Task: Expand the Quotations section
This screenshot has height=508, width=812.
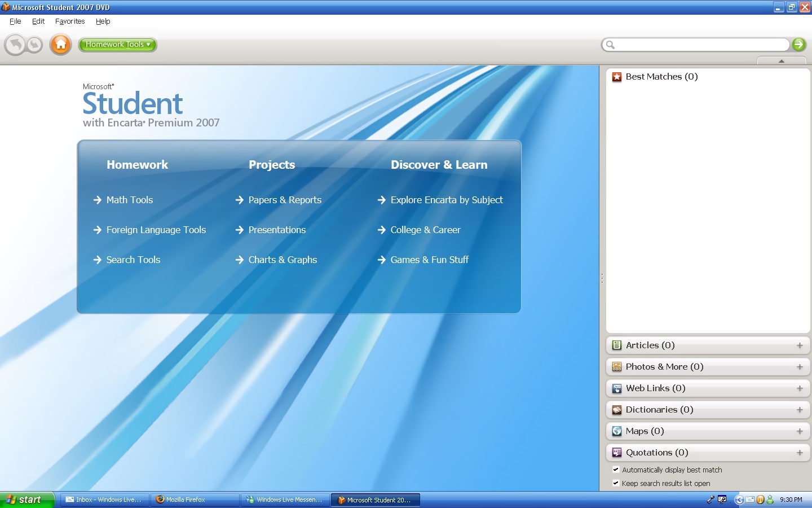Action: (800, 452)
